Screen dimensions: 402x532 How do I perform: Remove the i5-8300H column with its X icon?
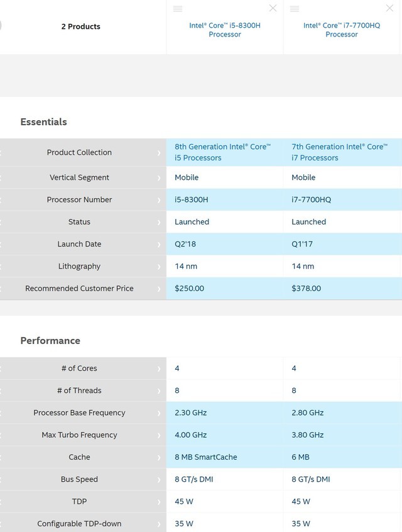273,8
